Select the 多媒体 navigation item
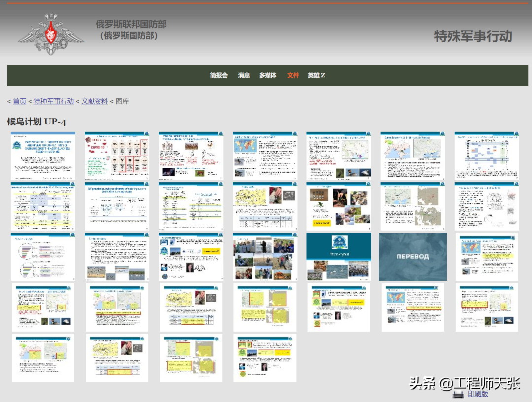 click(267, 76)
